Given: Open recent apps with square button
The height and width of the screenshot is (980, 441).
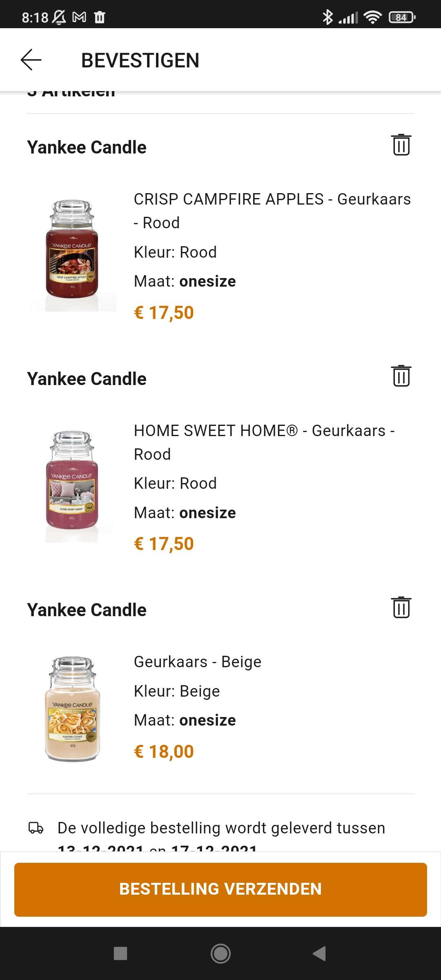Looking at the screenshot, I should (120, 953).
